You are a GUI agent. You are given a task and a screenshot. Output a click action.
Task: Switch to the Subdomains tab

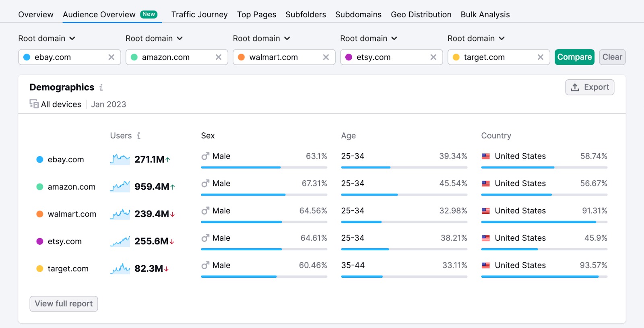pyautogui.click(x=358, y=14)
